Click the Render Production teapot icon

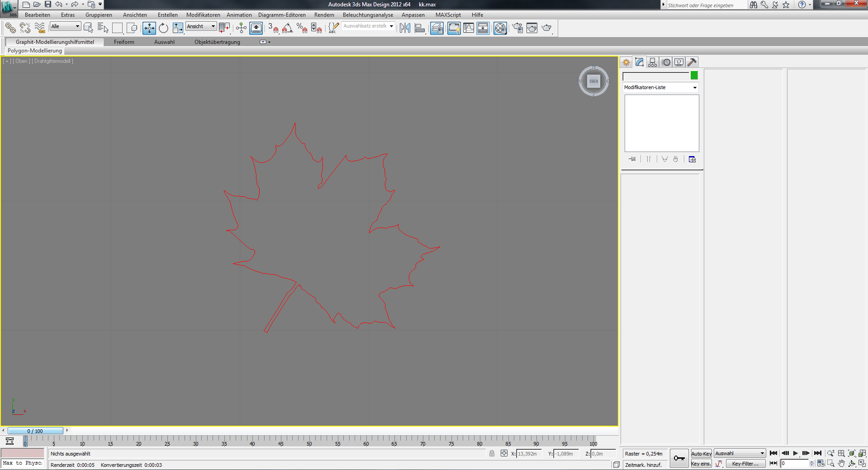546,28
